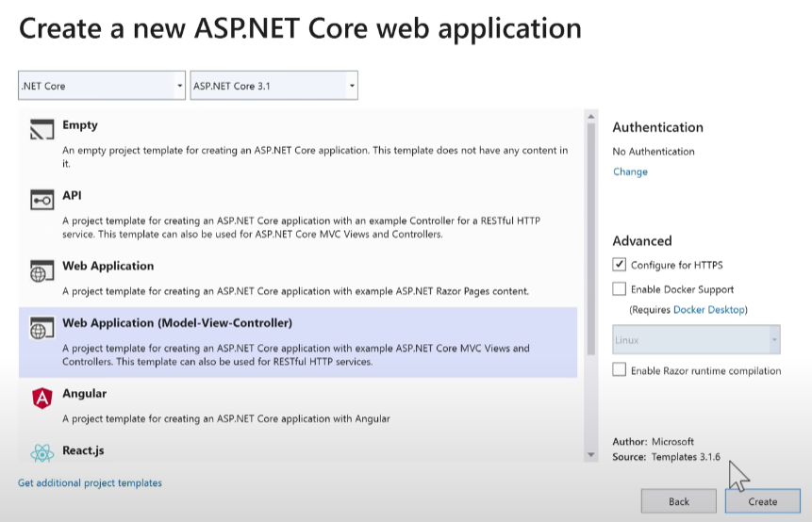The image size is (812, 522).
Task: Enable Docker Support checkbox
Action: [x=619, y=288]
